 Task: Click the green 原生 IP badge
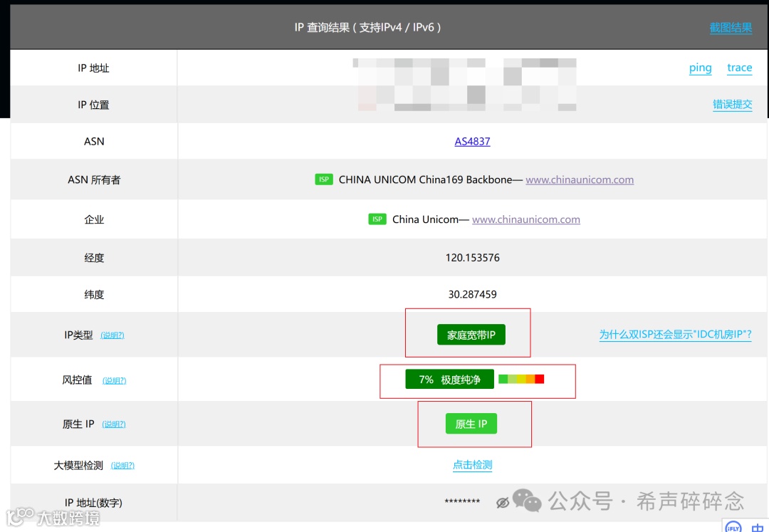(471, 424)
